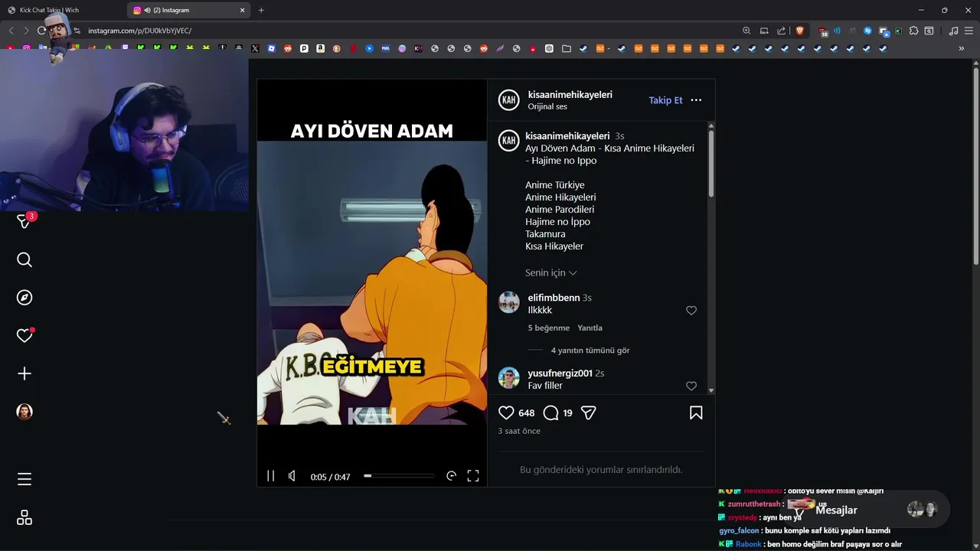This screenshot has height=551, width=980.
Task: View 5 beğenme likes on comment
Action: pyautogui.click(x=548, y=328)
